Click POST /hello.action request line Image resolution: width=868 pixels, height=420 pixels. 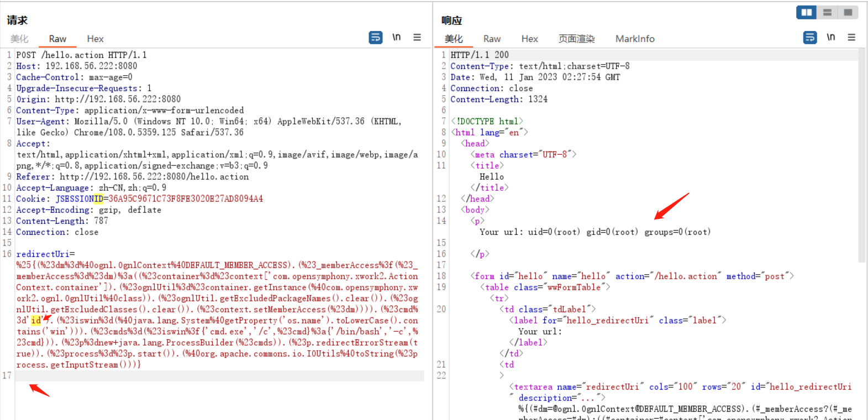(81, 55)
